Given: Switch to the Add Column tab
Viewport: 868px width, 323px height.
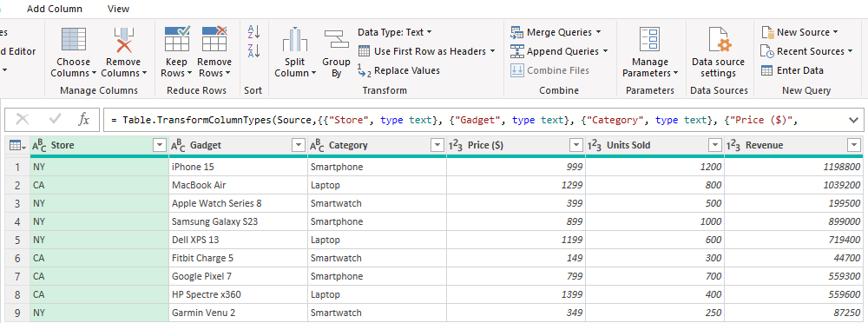Looking at the screenshot, I should click(x=54, y=9).
